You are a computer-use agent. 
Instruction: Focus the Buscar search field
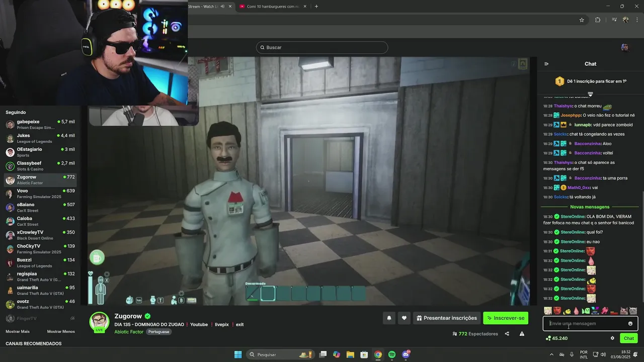[322, 47]
